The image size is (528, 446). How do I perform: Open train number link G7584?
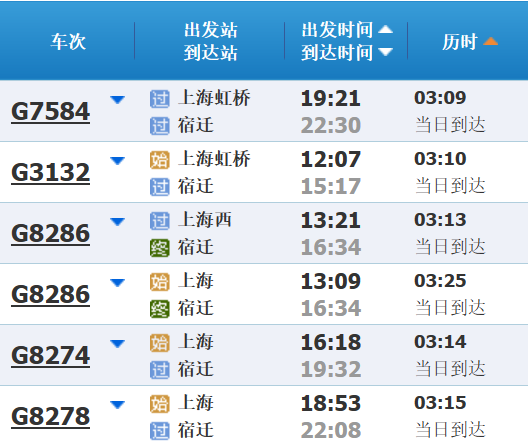(x=51, y=112)
